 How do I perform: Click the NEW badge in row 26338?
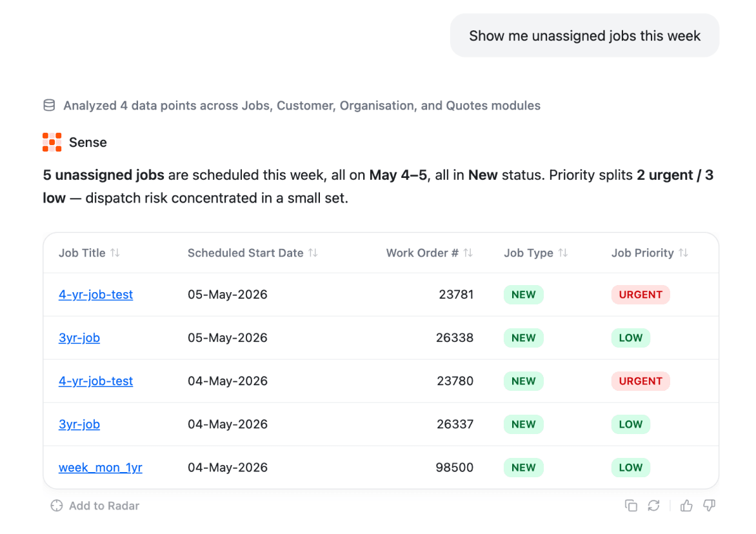point(524,338)
